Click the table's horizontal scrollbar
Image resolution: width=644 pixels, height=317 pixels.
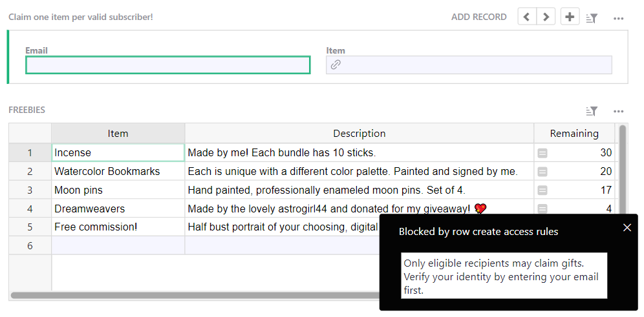pos(194,296)
